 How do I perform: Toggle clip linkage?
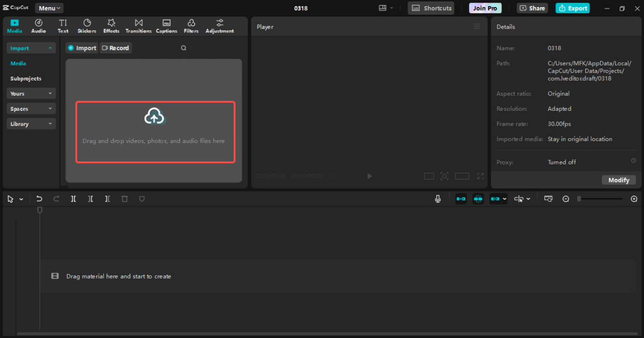495,199
